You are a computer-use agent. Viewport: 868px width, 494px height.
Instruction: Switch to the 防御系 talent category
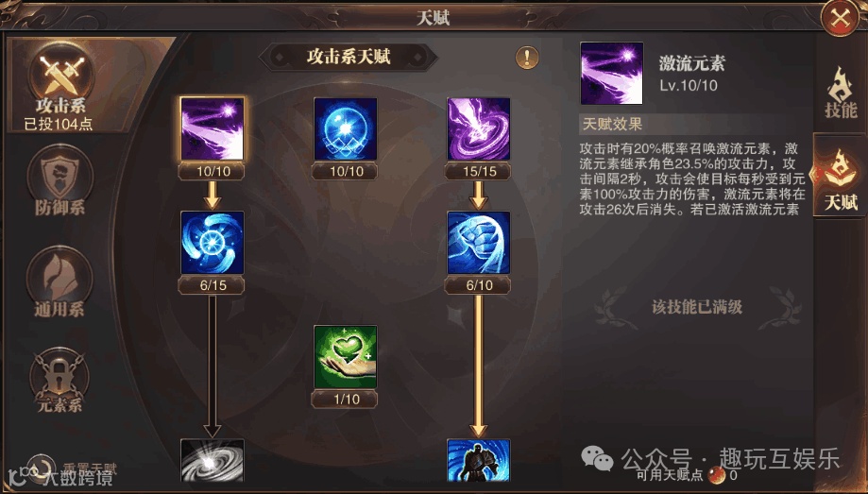pos(60,180)
